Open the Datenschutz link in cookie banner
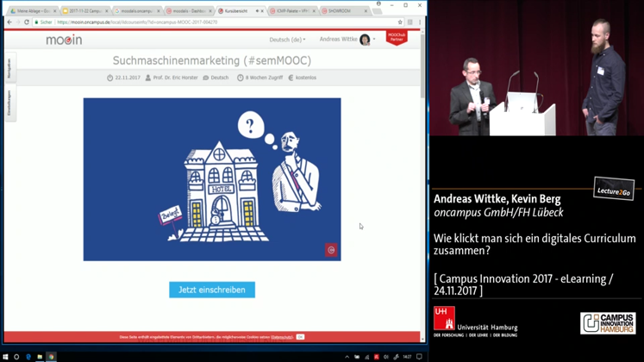Screen dimensions: 644x362 [282, 337]
